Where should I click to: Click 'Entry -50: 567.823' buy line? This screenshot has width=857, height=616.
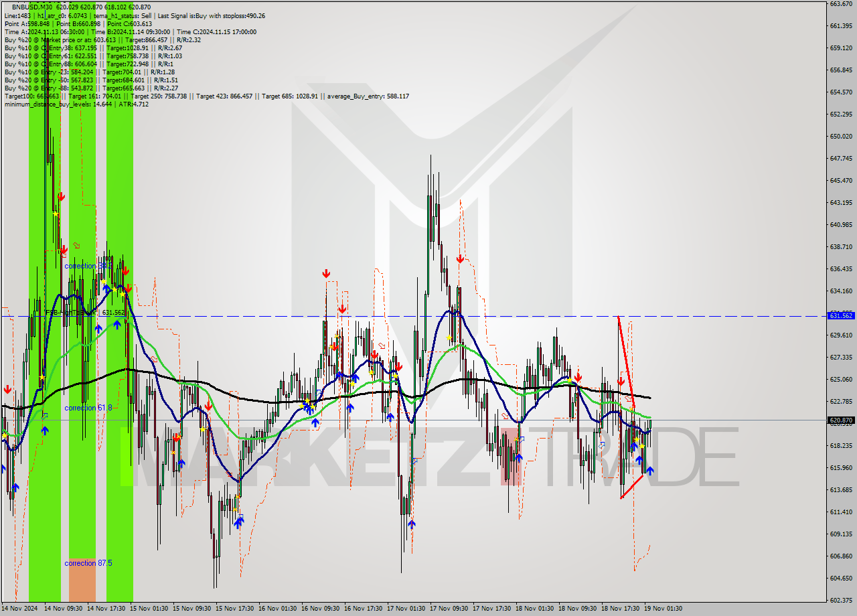(91, 80)
